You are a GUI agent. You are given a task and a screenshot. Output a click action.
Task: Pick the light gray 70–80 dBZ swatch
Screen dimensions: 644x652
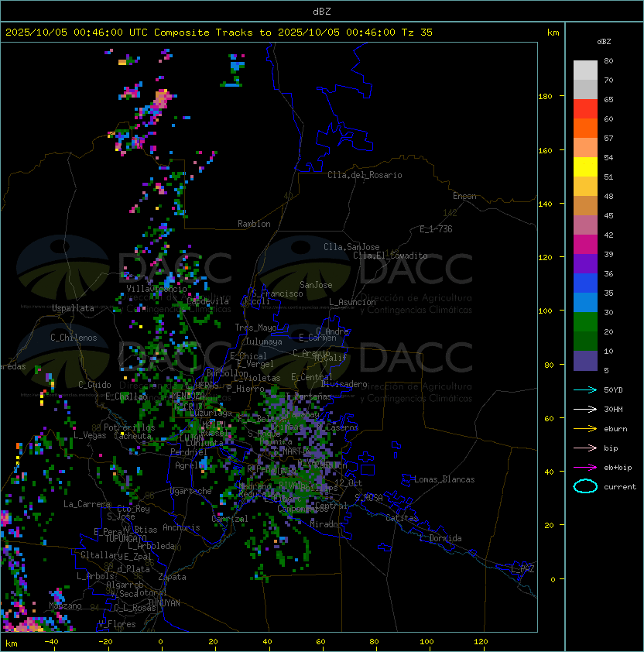click(x=585, y=70)
